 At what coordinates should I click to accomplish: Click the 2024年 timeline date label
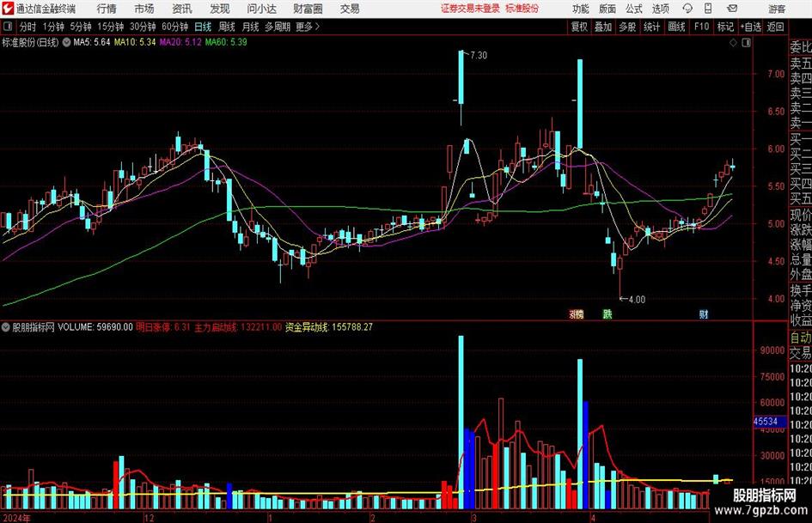[x=16, y=518]
